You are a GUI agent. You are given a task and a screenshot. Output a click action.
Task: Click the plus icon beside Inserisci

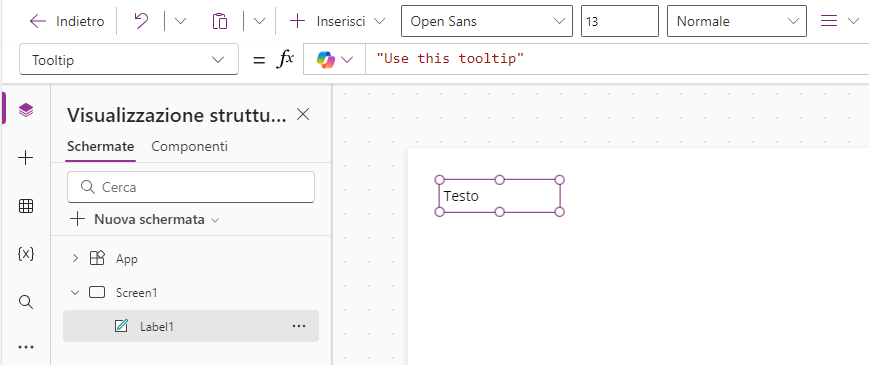[x=298, y=21]
